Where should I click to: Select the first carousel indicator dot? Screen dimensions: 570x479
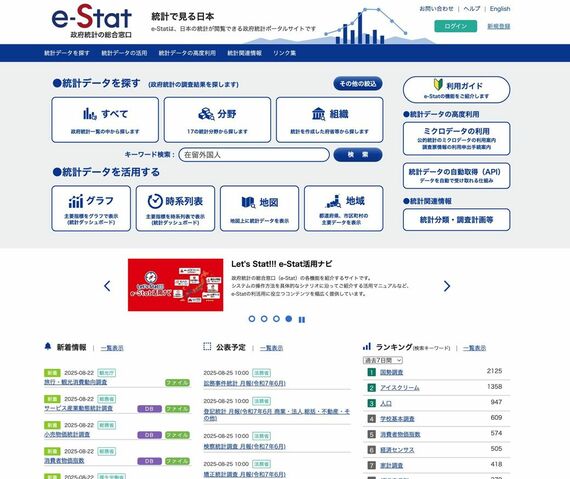(252, 319)
